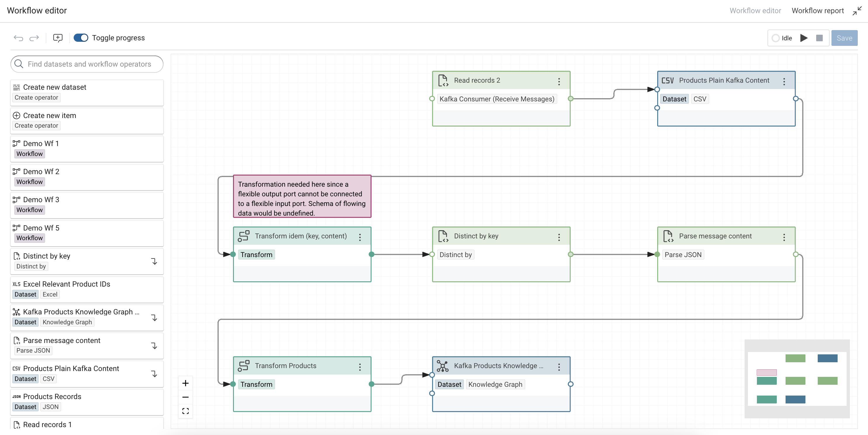The height and width of the screenshot is (435, 868).
Task: Switch to the Workflow report tab
Action: pos(817,11)
